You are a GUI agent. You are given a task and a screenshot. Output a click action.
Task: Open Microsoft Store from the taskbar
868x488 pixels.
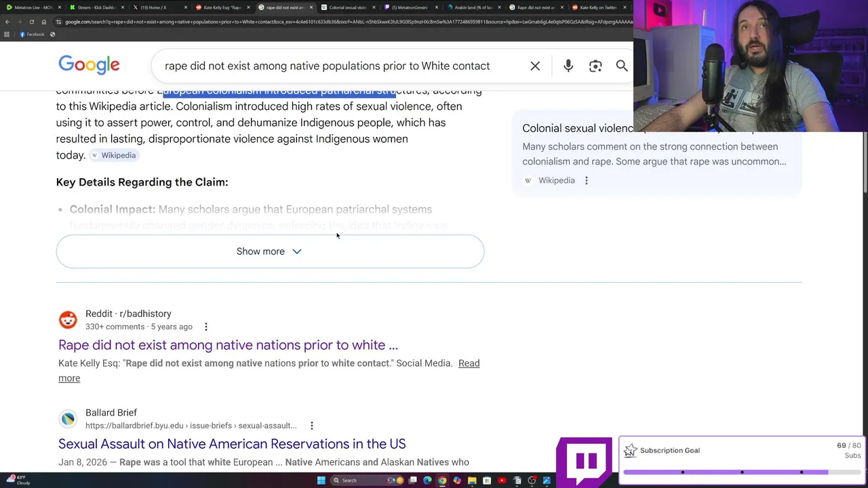[487, 481]
